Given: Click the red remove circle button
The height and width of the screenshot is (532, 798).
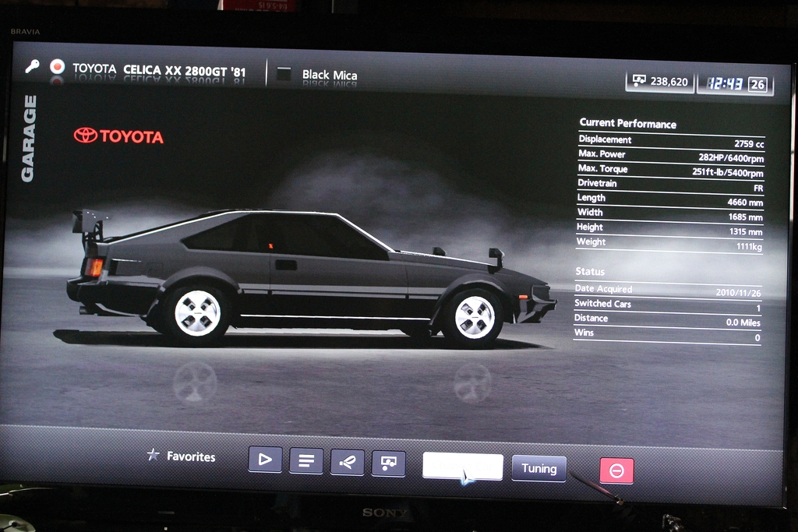Looking at the screenshot, I should [x=617, y=470].
